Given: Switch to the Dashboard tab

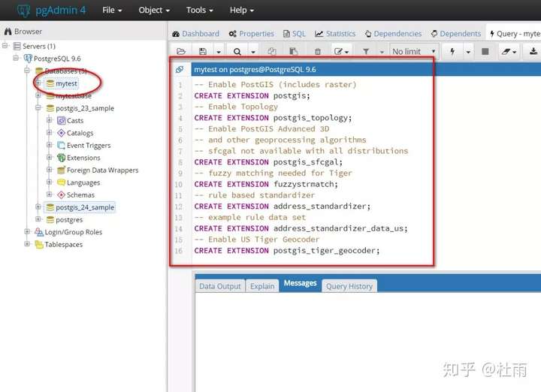Looking at the screenshot, I should coord(195,34).
